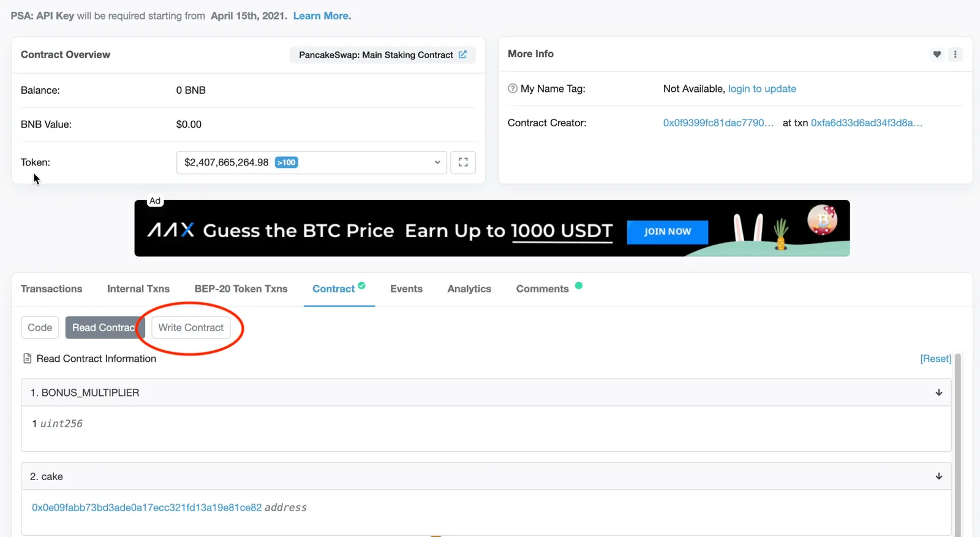Click the 0 BNB balance value
This screenshot has height=537, width=980.
point(191,90)
